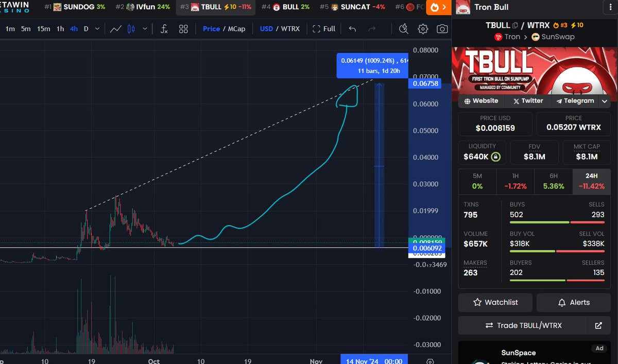The width and height of the screenshot is (618, 364).
Task: Click Trade TBULL/WTRX button
Action: 522,325
